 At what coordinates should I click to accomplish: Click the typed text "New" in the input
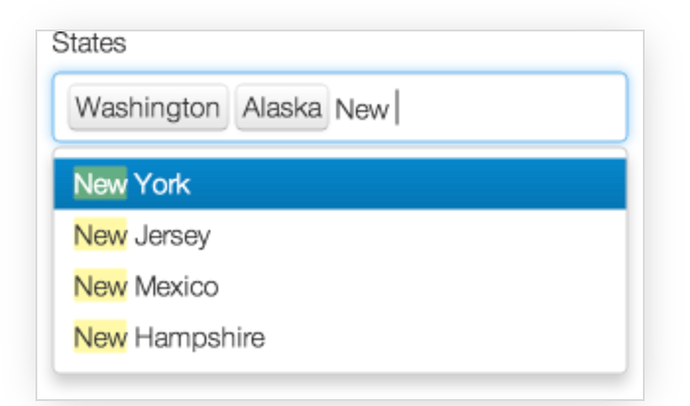click(362, 109)
